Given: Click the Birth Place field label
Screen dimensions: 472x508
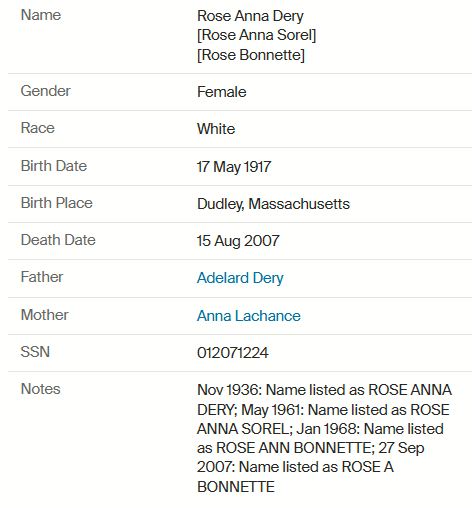Looking at the screenshot, I should point(57,203).
